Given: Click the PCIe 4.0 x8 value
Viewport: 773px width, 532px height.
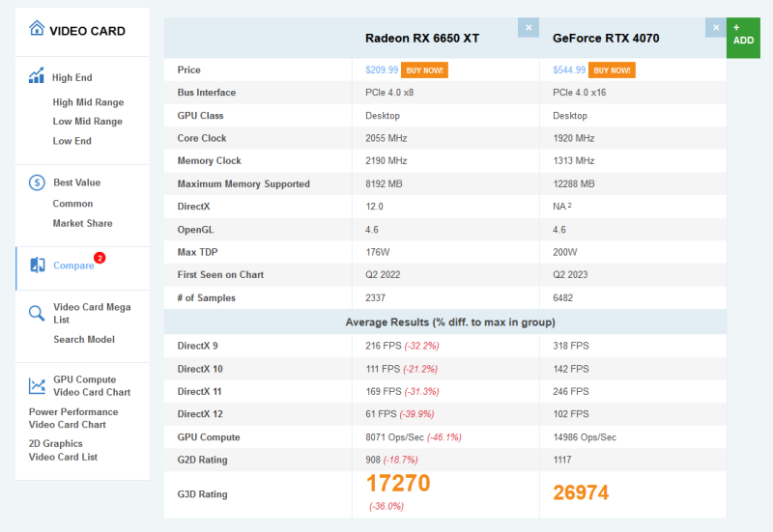Looking at the screenshot, I should 389,93.
